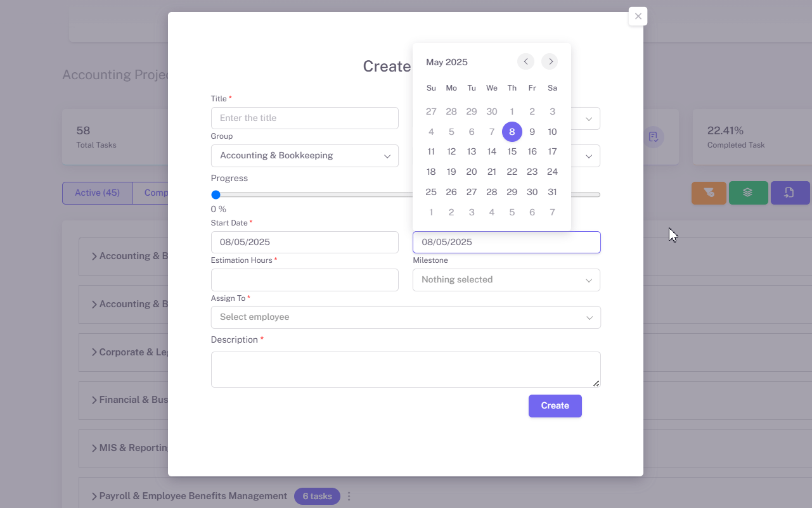
Task: Go to previous month in calendar
Action: tap(525, 61)
